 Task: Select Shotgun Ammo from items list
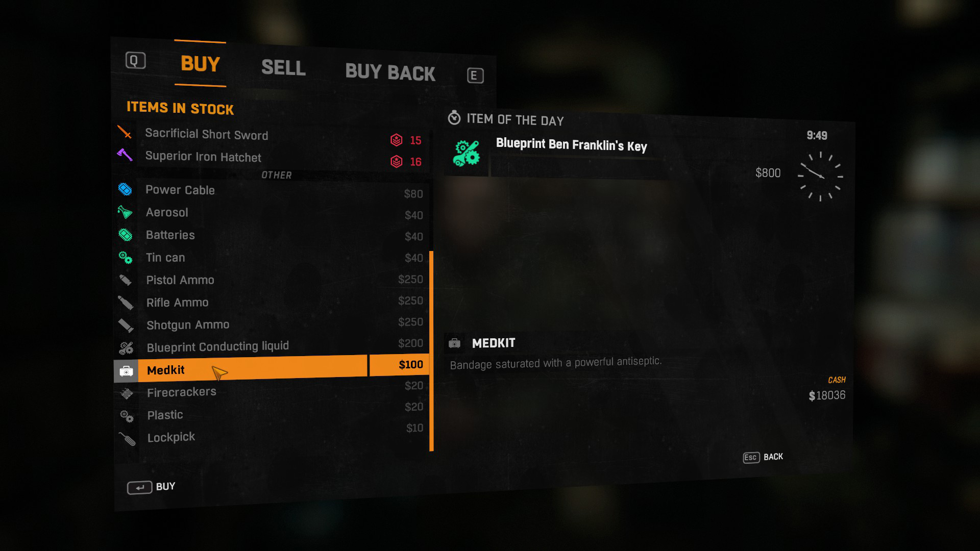tap(187, 324)
